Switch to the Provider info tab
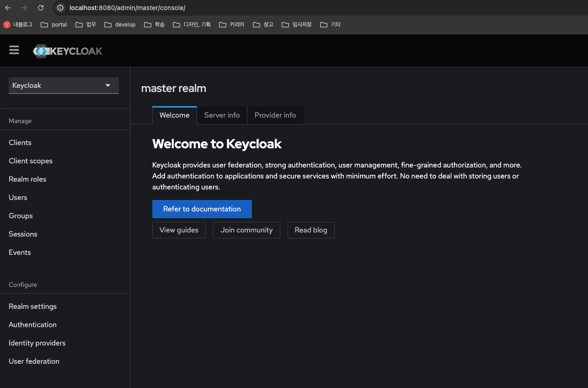Image resolution: width=588 pixels, height=388 pixels. pos(275,115)
